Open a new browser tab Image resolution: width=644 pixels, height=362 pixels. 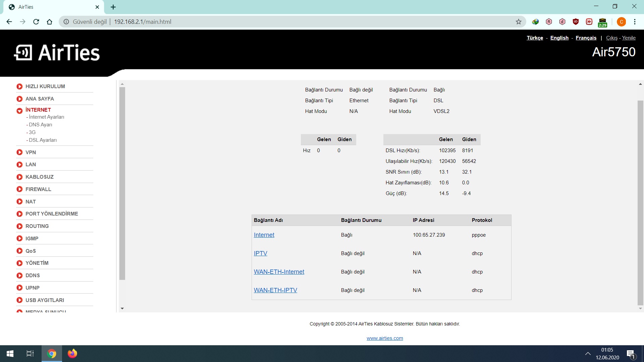pyautogui.click(x=113, y=7)
